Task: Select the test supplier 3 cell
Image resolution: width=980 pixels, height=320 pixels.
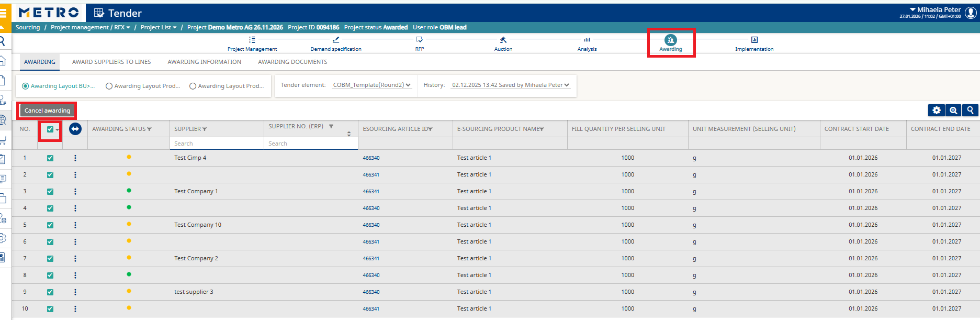Action: (x=194, y=292)
